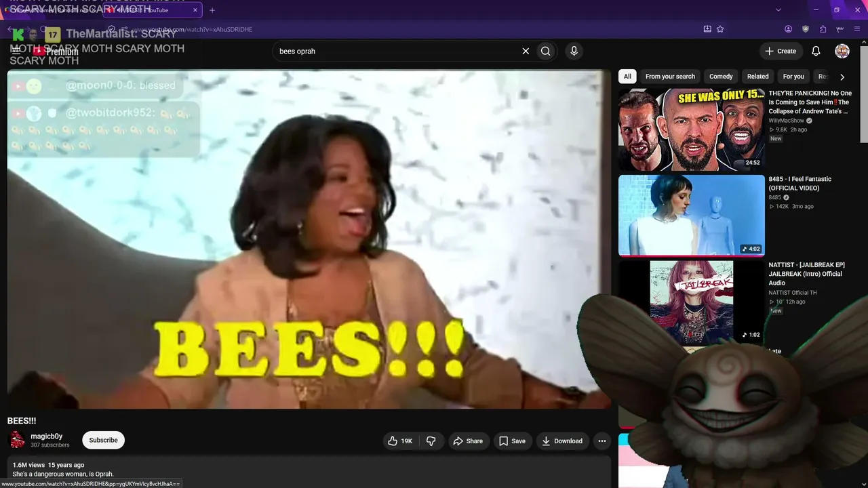868x488 pixels.
Task: Open THEY'RE PANICKING video title link
Action: [810, 102]
